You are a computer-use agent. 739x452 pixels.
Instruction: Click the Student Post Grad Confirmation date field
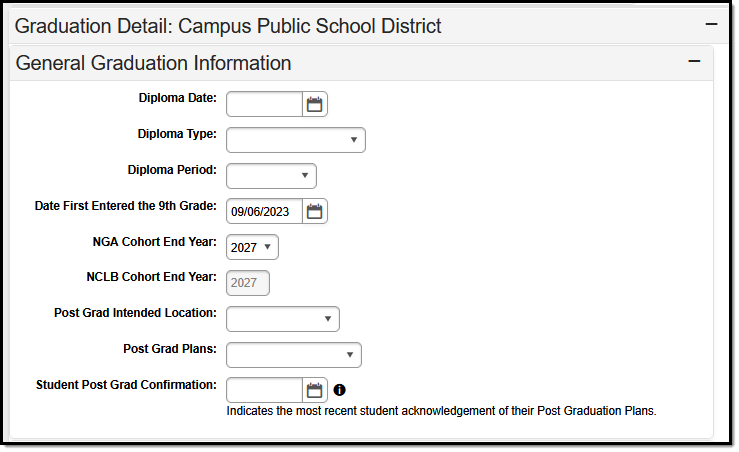click(264, 390)
